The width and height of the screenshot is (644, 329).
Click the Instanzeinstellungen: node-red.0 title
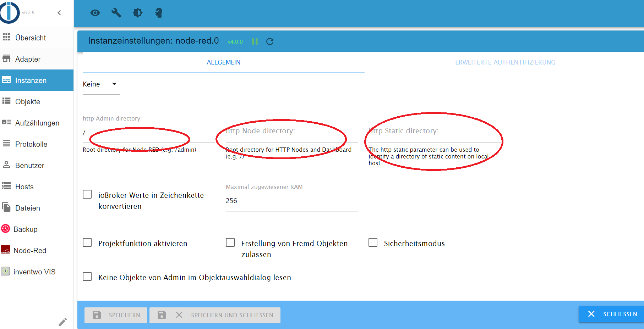point(153,41)
